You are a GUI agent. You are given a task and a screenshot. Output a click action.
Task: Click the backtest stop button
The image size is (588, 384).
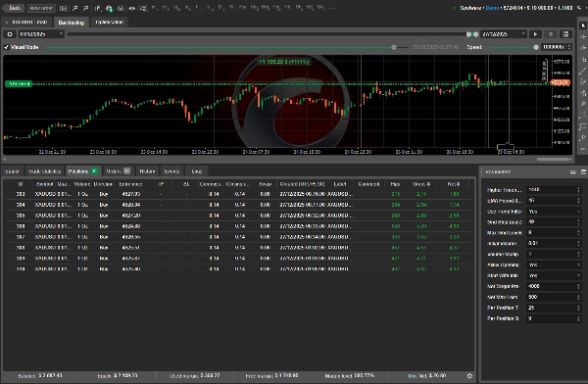click(551, 34)
